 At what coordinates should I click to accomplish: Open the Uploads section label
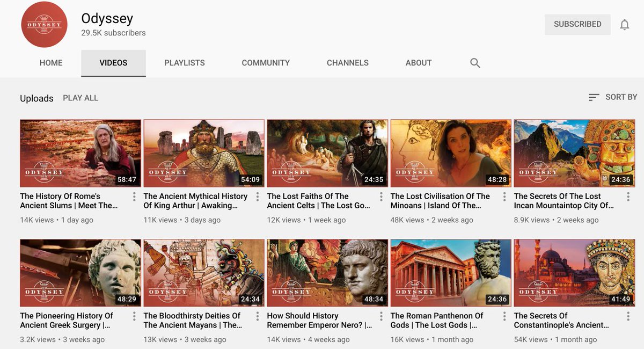pos(36,98)
